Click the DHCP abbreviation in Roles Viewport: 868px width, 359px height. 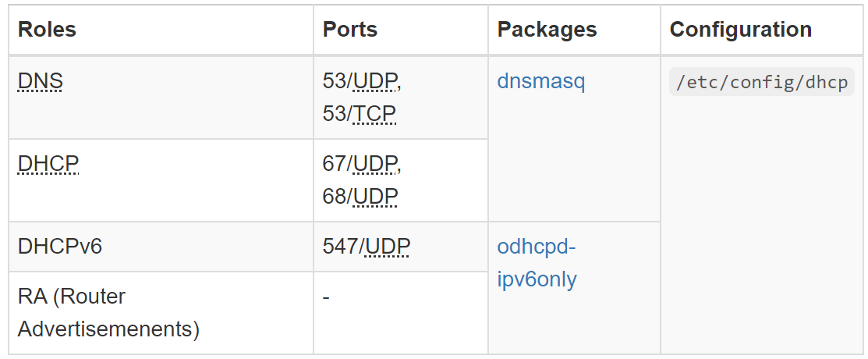click(x=48, y=164)
